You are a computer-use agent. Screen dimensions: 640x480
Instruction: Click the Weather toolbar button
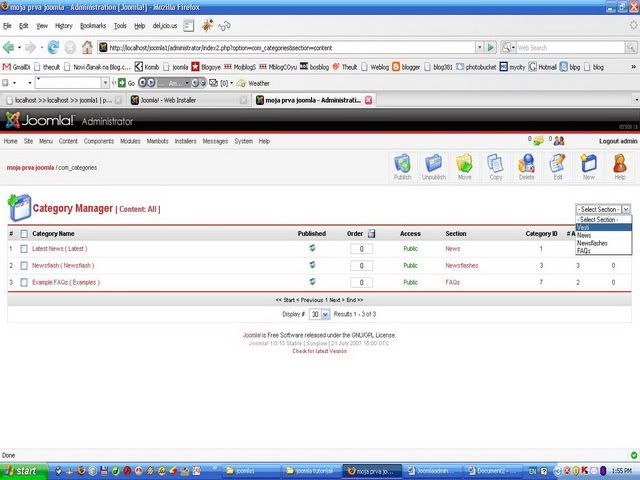(253, 83)
